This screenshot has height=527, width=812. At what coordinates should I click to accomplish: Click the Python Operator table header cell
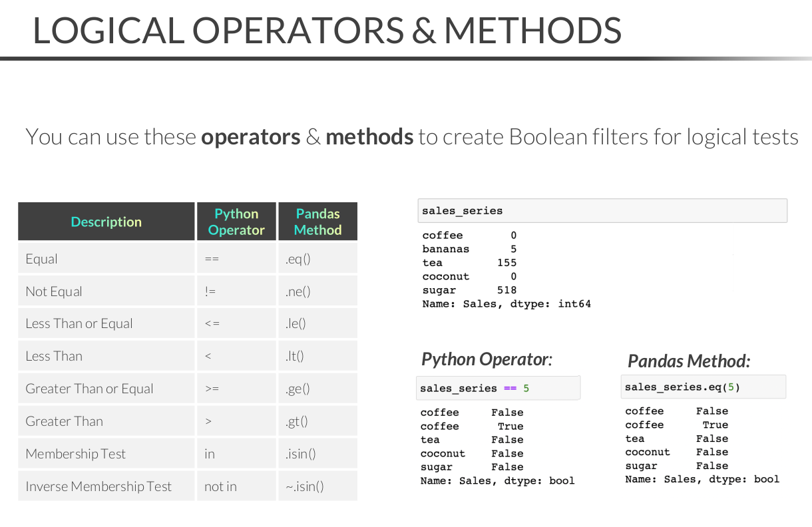pos(236,222)
